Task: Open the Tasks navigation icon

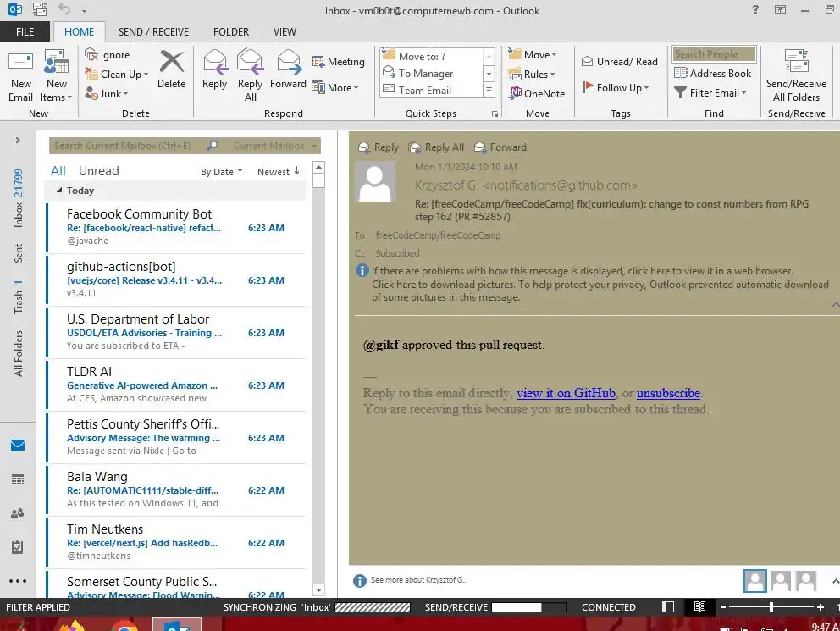Action: tap(18, 547)
